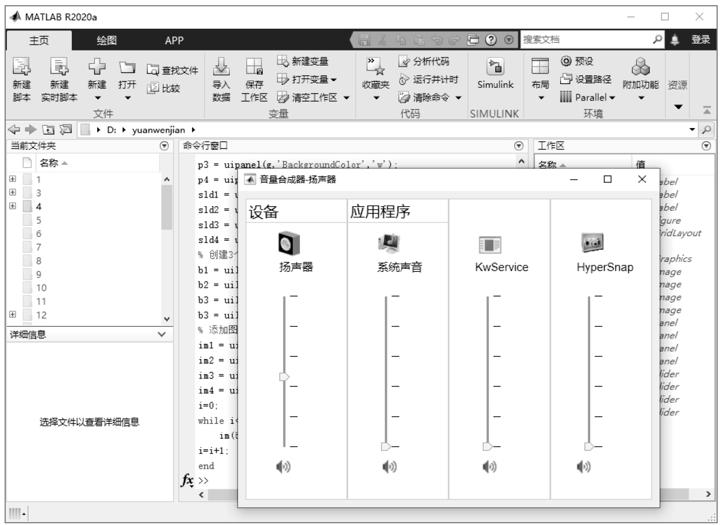The image size is (720, 525).
Task: Click Clear Workspace (清空工作区)
Action: [x=313, y=97]
